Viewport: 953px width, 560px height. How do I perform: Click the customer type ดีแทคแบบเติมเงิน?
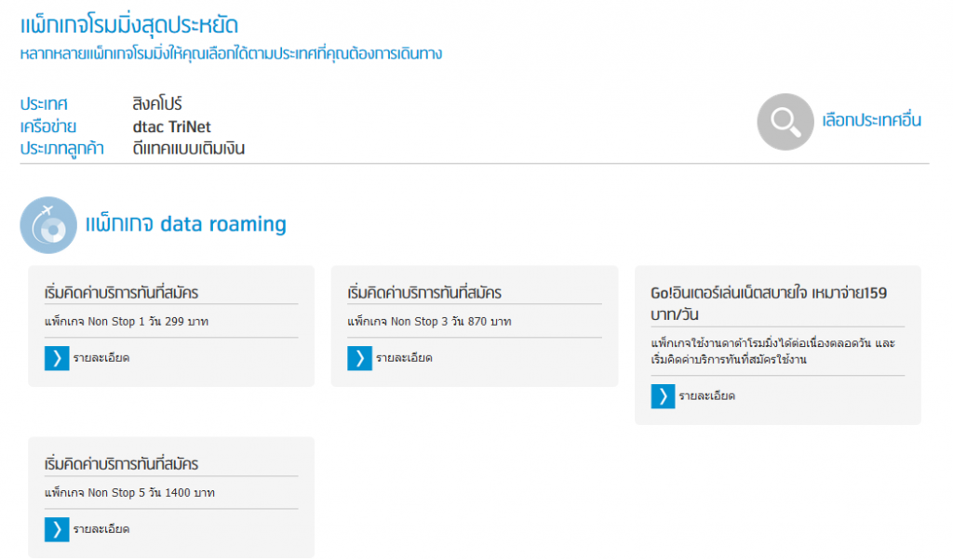(189, 148)
